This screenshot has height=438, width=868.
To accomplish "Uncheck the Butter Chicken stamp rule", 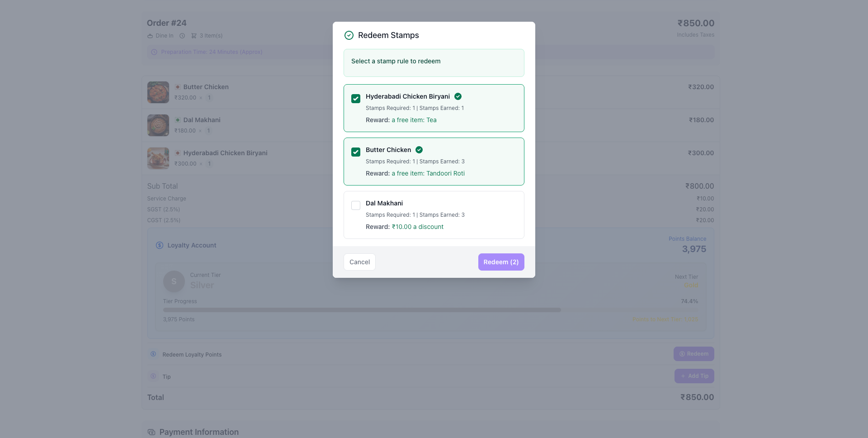I will [x=356, y=152].
